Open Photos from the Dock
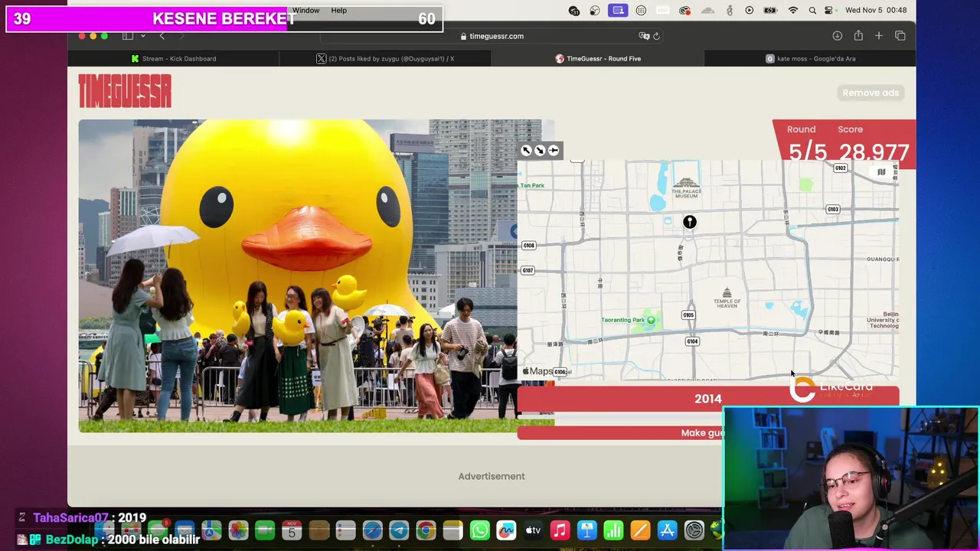The height and width of the screenshot is (551, 980). point(238,530)
